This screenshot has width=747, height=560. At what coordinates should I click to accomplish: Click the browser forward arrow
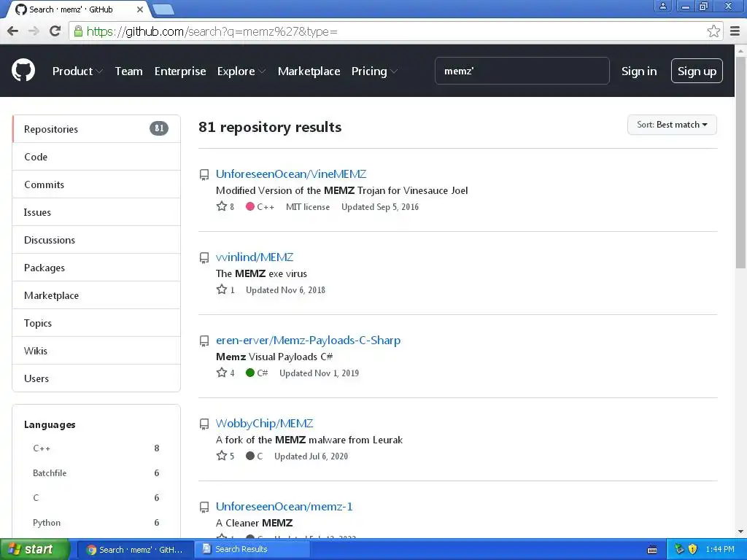34,31
